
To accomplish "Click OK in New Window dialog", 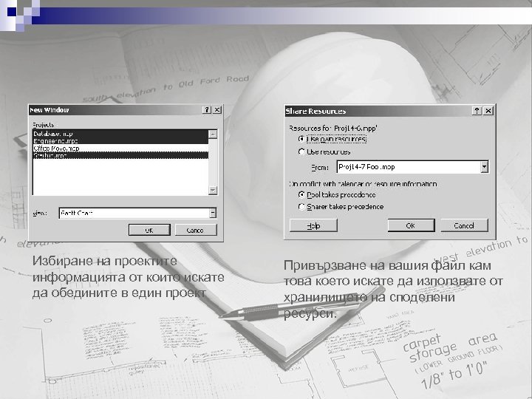I will [x=149, y=230].
